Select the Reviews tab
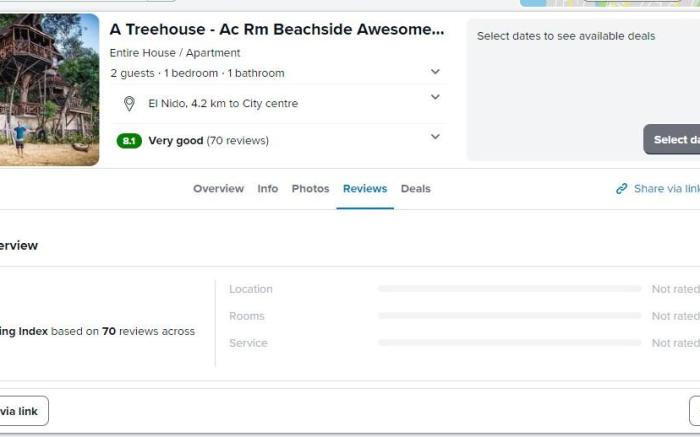This screenshot has width=700, height=437. (x=365, y=189)
